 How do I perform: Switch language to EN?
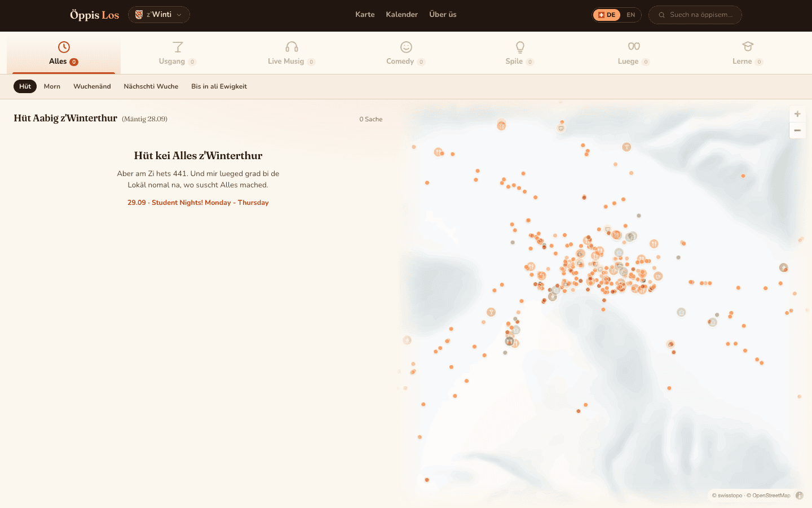[x=631, y=15]
